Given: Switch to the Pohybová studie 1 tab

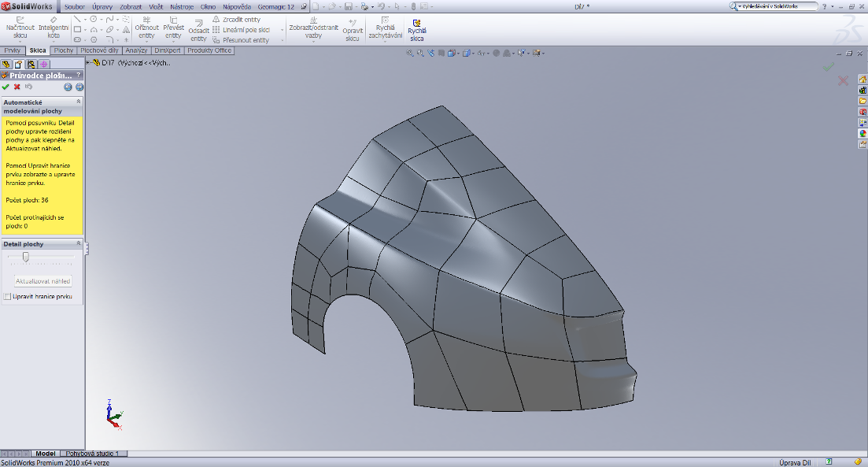Looking at the screenshot, I should coord(92,454).
